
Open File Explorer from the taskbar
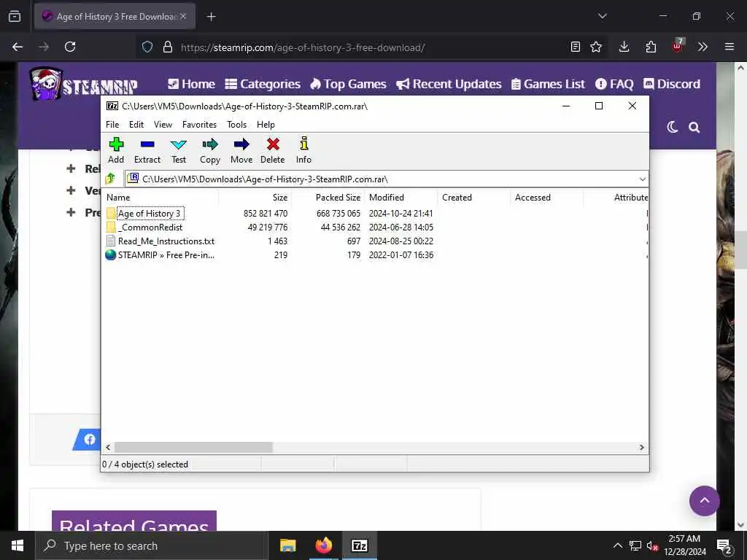click(x=287, y=545)
